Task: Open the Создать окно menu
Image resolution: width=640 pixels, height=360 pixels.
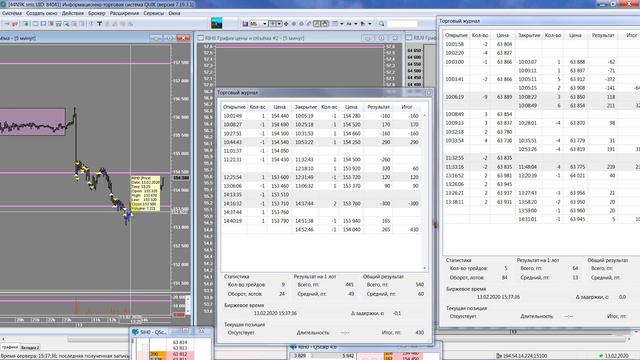Action: (42, 13)
